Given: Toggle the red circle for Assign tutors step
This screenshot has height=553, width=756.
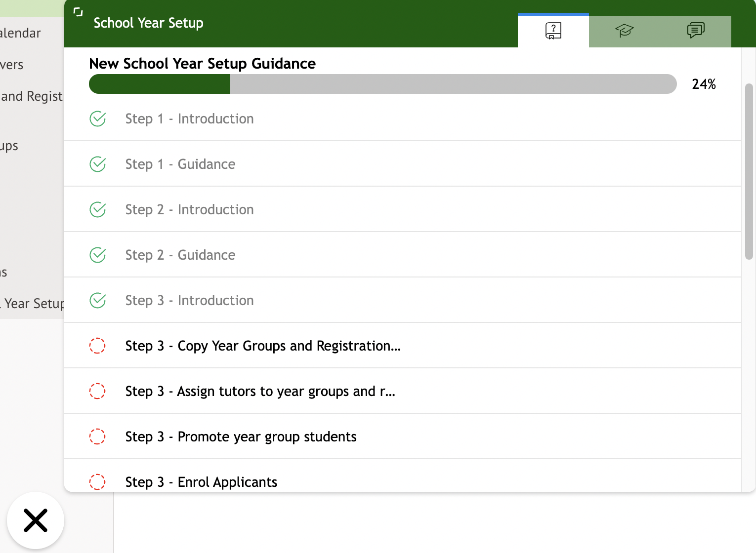Looking at the screenshot, I should [97, 391].
